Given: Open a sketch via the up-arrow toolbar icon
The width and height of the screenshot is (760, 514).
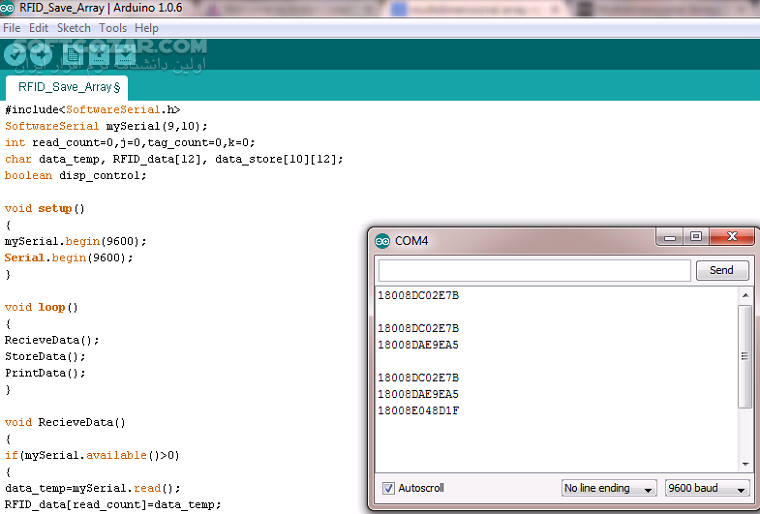Looking at the screenshot, I should pos(99,55).
